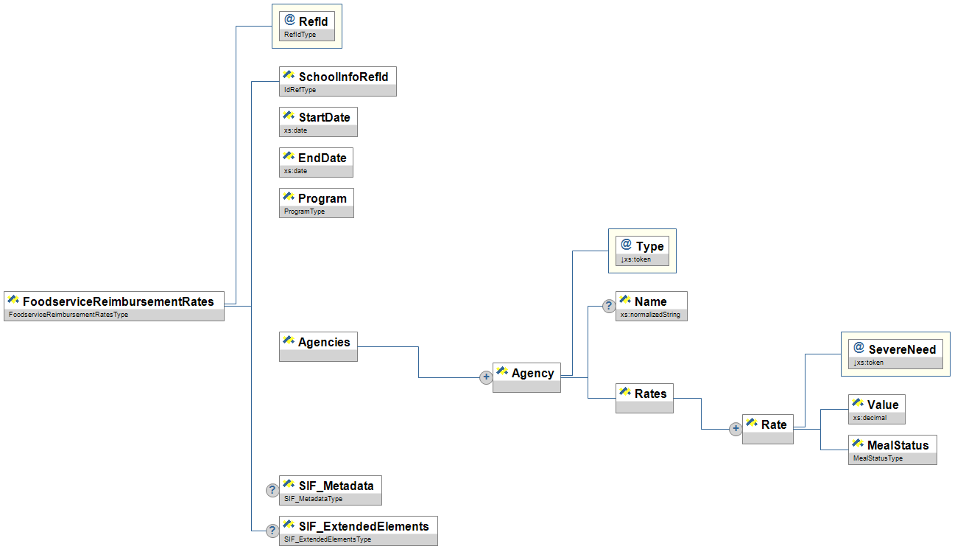980x549 pixels.
Task: Expand the plus symbol next to Agency
Action: 486,377
